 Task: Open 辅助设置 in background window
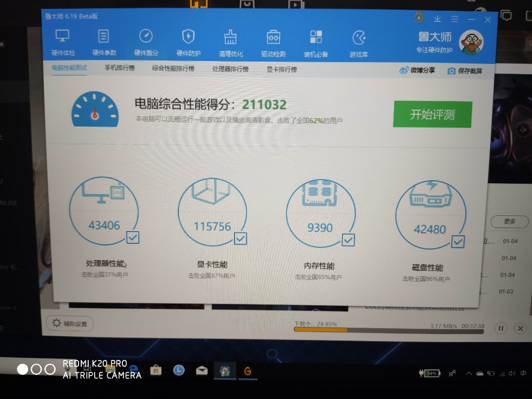69,323
